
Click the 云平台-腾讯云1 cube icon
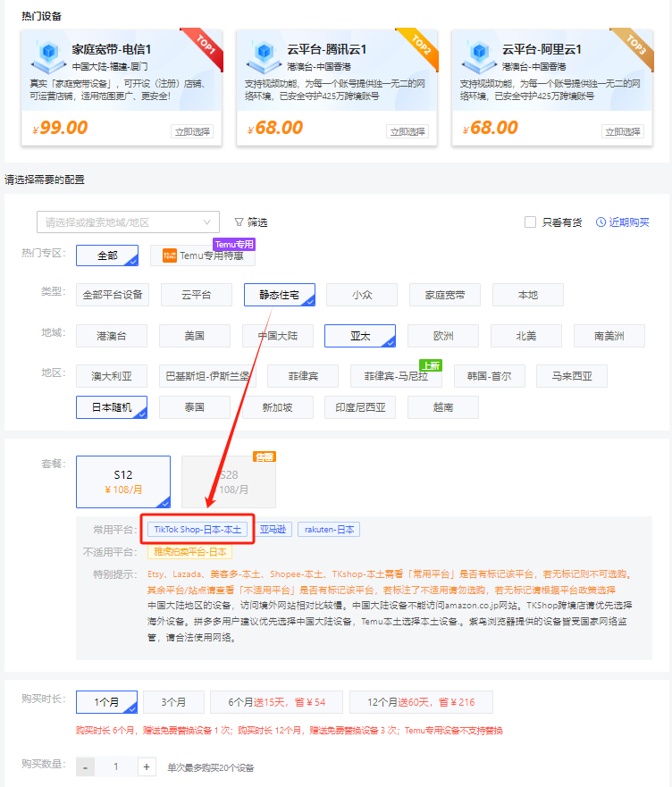[264, 56]
